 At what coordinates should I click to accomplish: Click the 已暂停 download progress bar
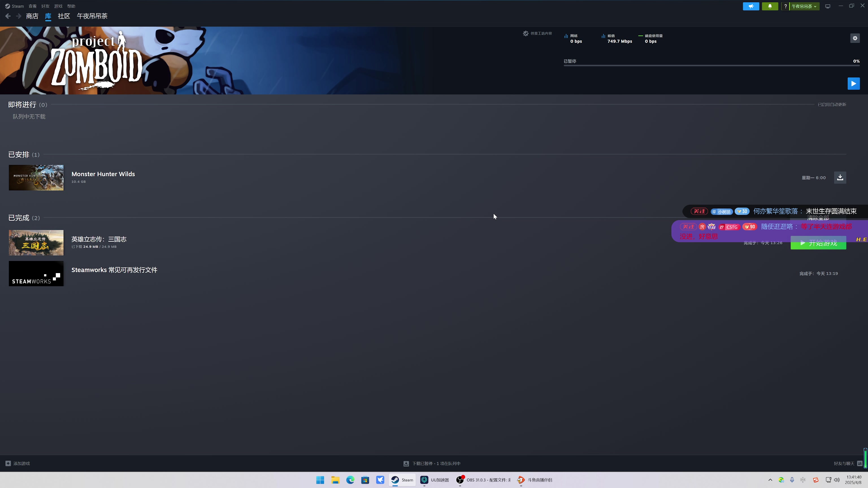pyautogui.click(x=712, y=65)
